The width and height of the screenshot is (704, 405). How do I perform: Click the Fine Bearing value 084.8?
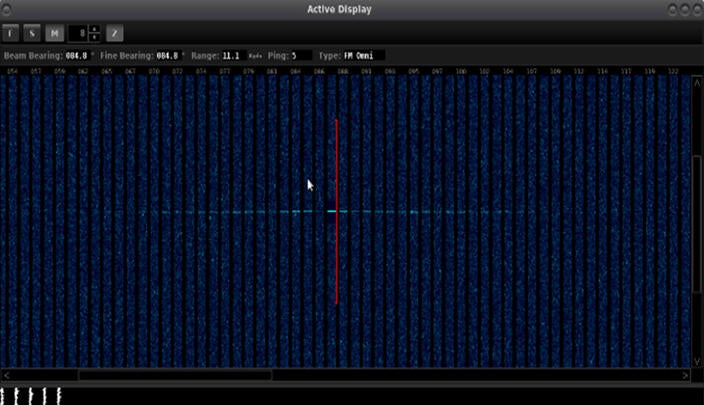[x=168, y=56]
